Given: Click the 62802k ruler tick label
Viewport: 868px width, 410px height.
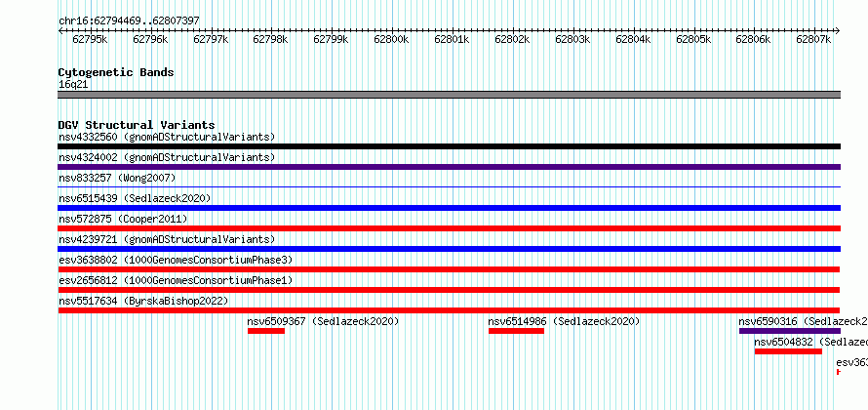Looking at the screenshot, I should pos(512,39).
